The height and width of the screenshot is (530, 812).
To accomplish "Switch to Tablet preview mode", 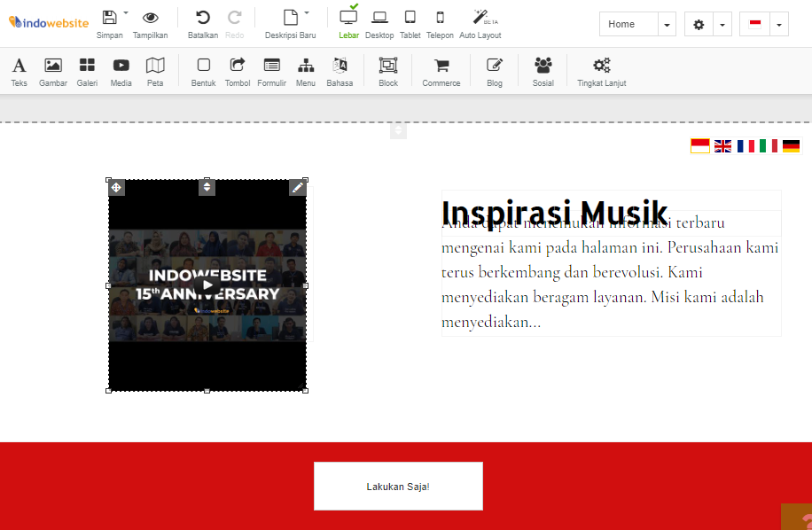I will pos(410,22).
